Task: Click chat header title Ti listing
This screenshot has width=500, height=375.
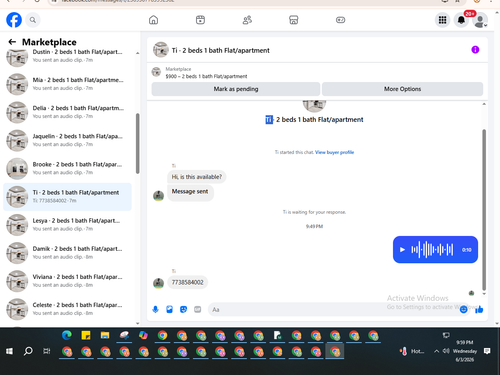Action: click(221, 50)
